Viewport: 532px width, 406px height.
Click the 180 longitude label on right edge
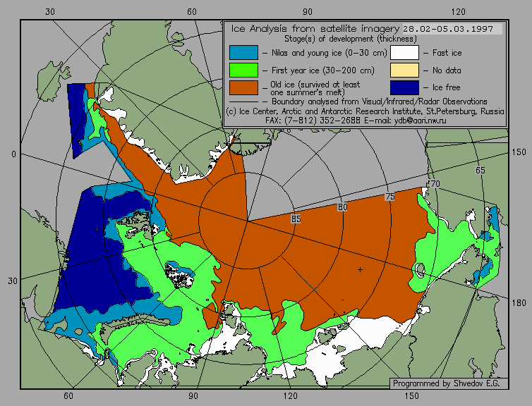pyautogui.click(x=519, y=303)
